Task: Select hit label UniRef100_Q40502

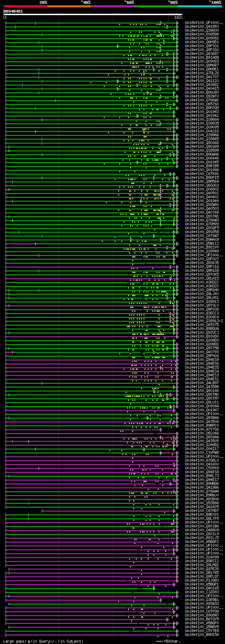Action: point(202,193)
